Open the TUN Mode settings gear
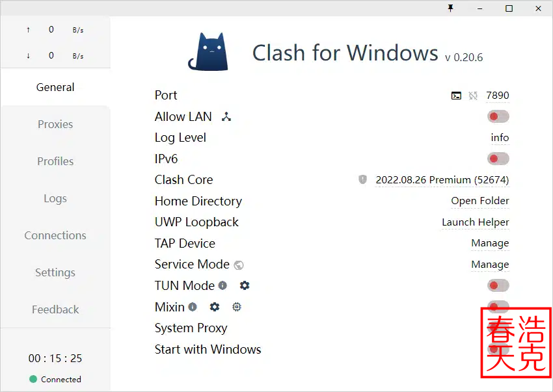The width and height of the screenshot is (553, 392). (x=245, y=285)
